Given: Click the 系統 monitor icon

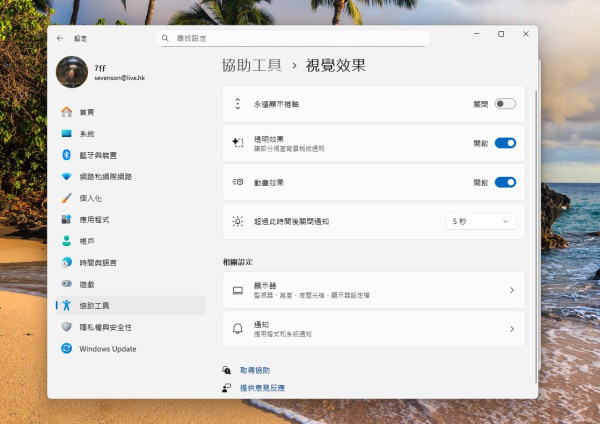Looking at the screenshot, I should pyautogui.click(x=67, y=133).
